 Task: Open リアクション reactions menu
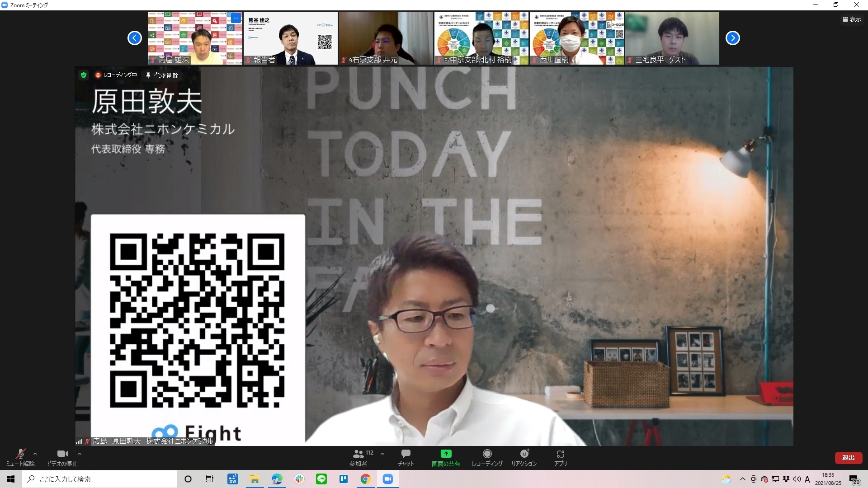[524, 457]
